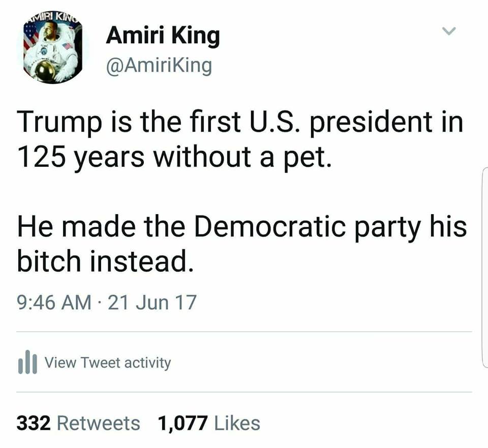Click the View Tweet activity label
Image resolution: width=488 pixels, height=448 pixels.
pyautogui.click(x=108, y=363)
